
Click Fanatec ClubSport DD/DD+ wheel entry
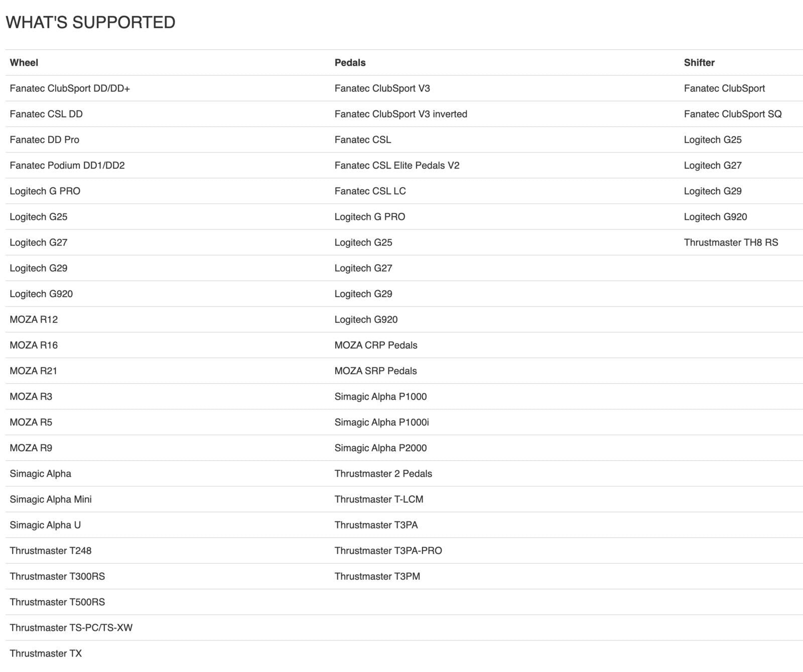(x=70, y=88)
